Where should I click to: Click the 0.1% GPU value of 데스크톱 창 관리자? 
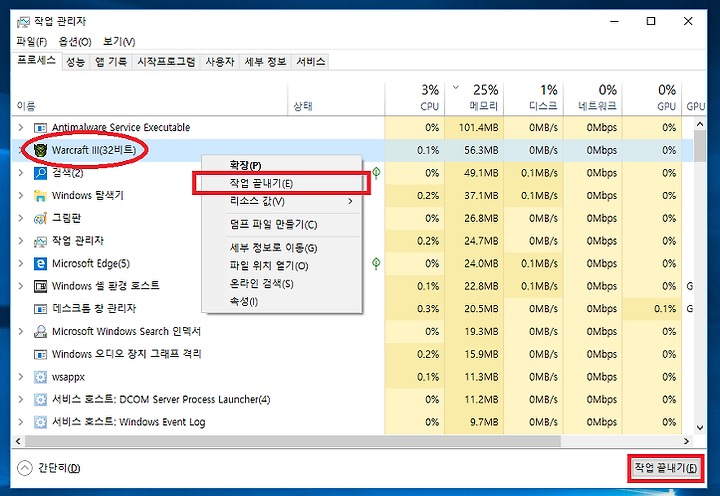(x=665, y=309)
